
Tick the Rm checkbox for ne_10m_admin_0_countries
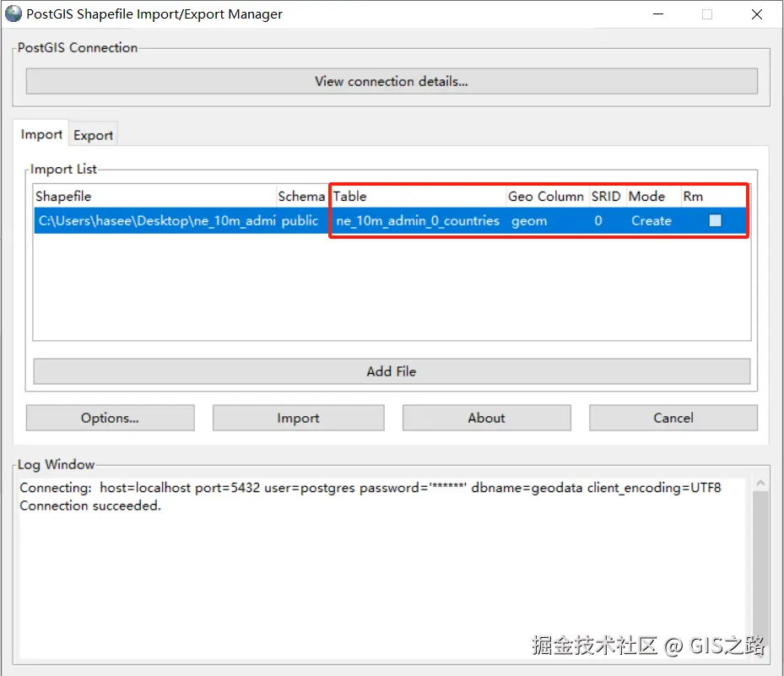tap(715, 220)
